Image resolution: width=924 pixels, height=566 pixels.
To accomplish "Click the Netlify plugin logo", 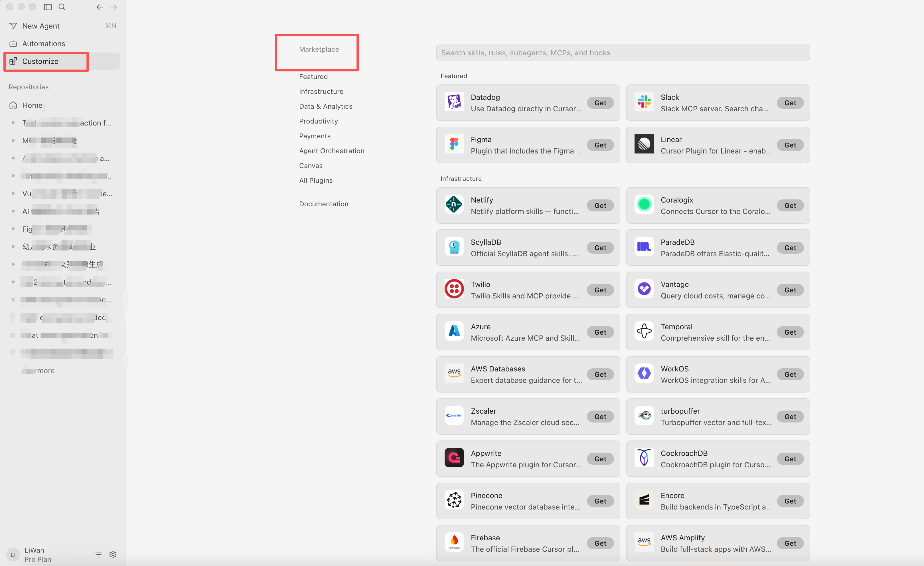I will (x=454, y=205).
